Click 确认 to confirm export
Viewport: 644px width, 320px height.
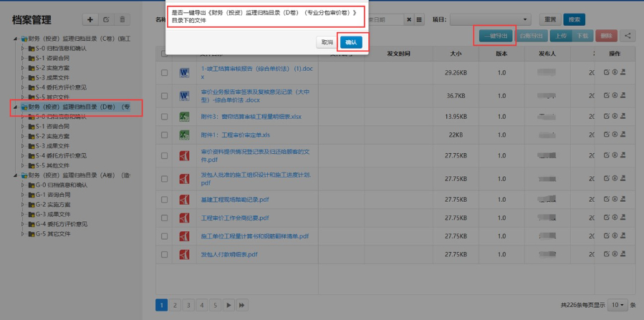pos(351,42)
